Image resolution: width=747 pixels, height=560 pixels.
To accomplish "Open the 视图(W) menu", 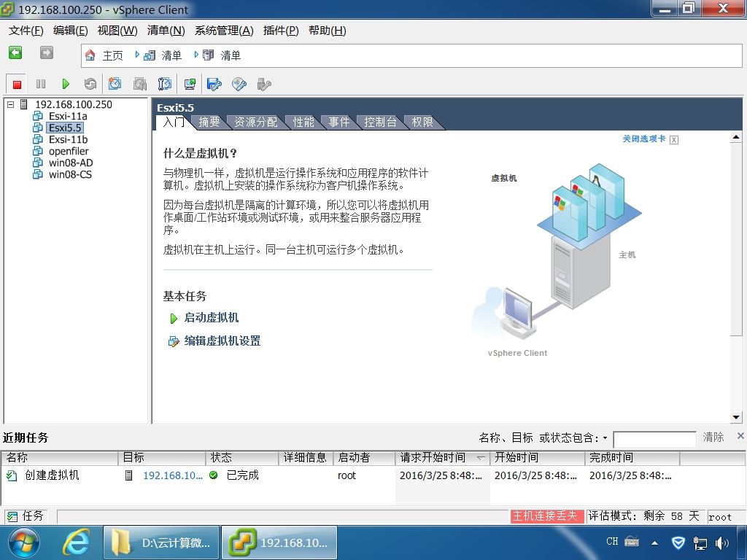I will 117,31.
